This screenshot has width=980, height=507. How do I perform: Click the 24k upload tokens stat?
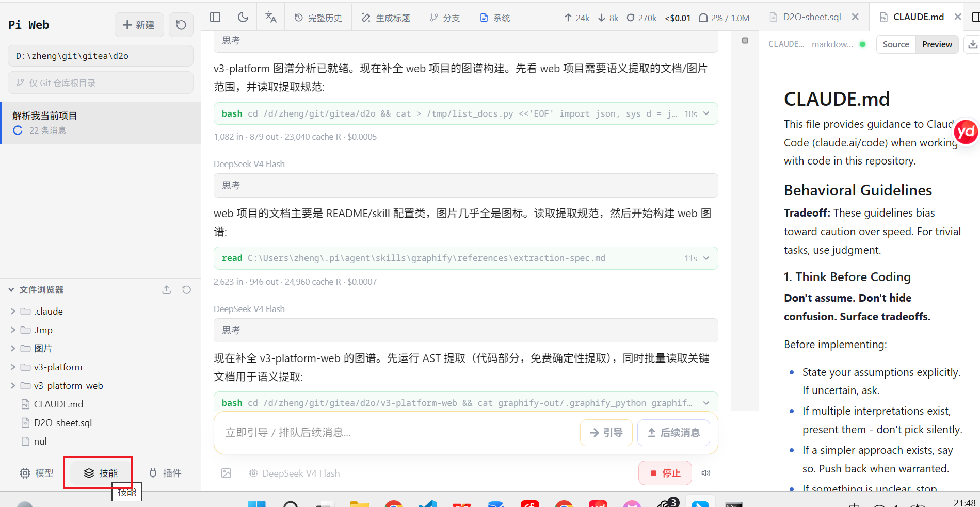point(577,18)
